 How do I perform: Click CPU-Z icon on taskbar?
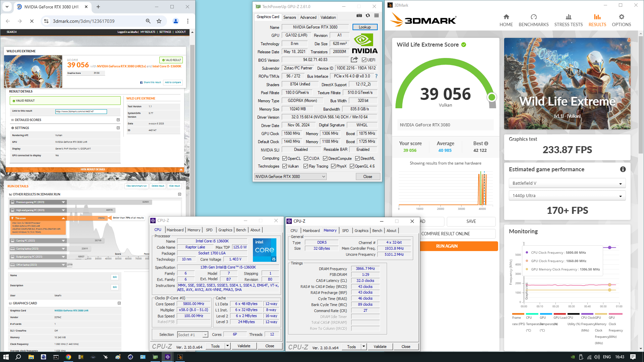point(168,357)
